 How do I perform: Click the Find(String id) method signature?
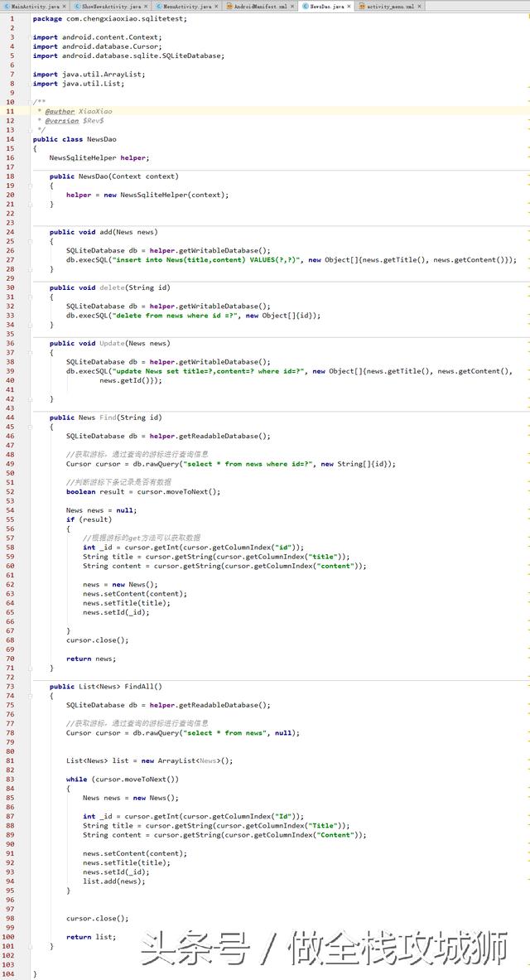pyautogui.click(x=106, y=418)
